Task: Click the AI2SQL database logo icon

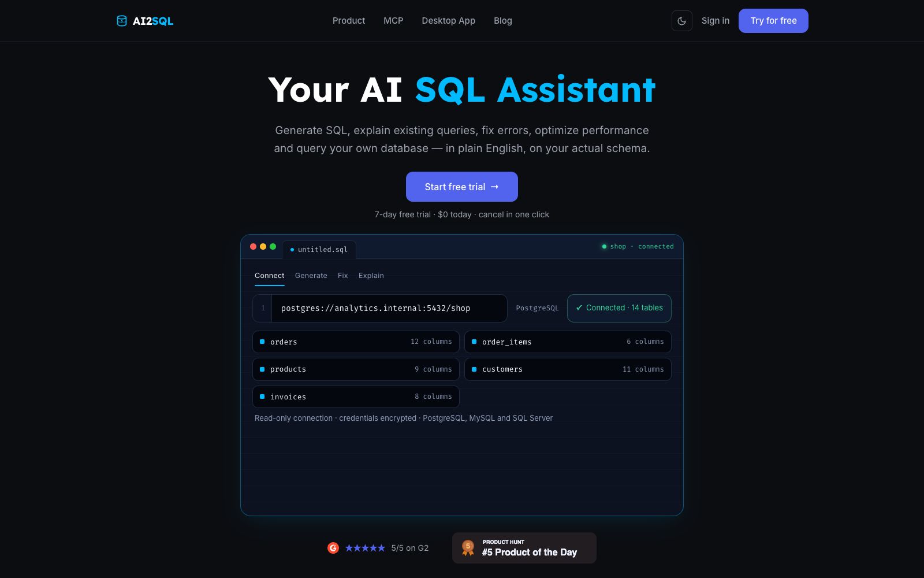Action: (122, 21)
